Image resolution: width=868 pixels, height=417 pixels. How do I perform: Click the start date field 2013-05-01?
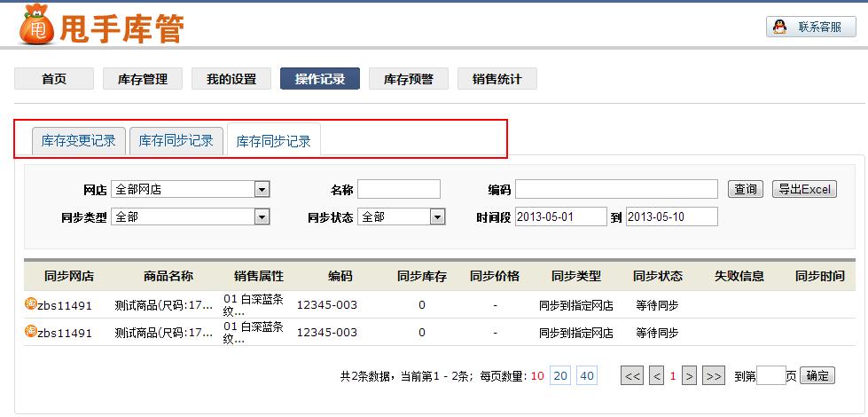(x=561, y=216)
